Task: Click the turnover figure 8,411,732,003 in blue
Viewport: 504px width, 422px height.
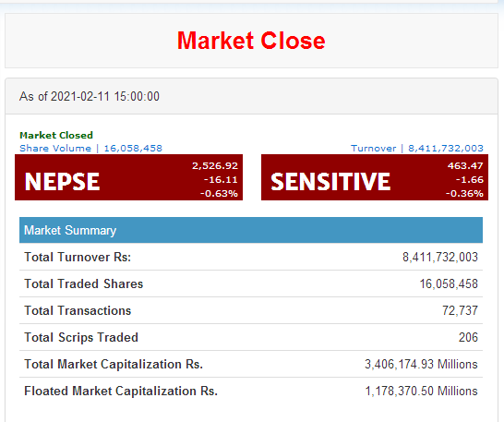Action: pyautogui.click(x=446, y=149)
